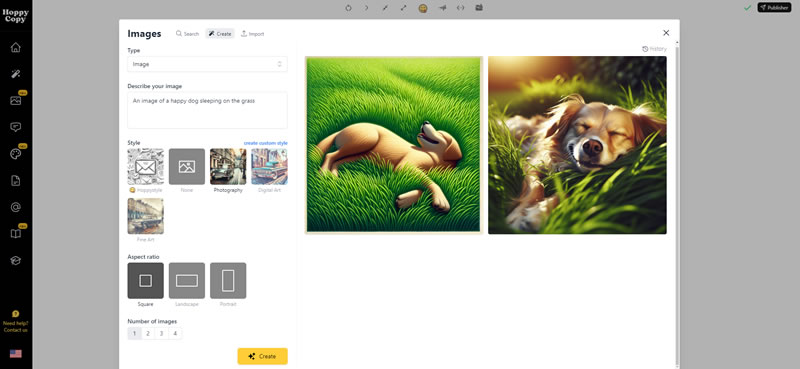The height and width of the screenshot is (369, 800).
Task: Click the Need help? Contact us link
Action: point(15,327)
